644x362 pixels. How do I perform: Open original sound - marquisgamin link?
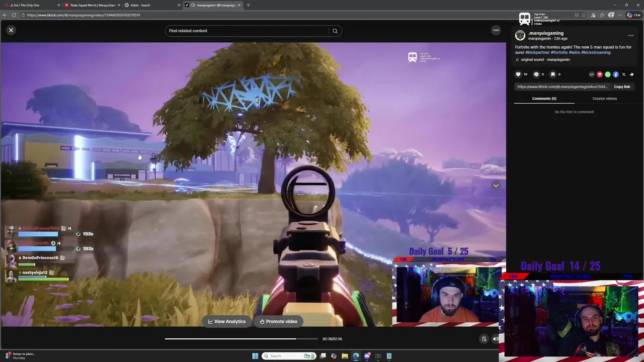(545, 59)
